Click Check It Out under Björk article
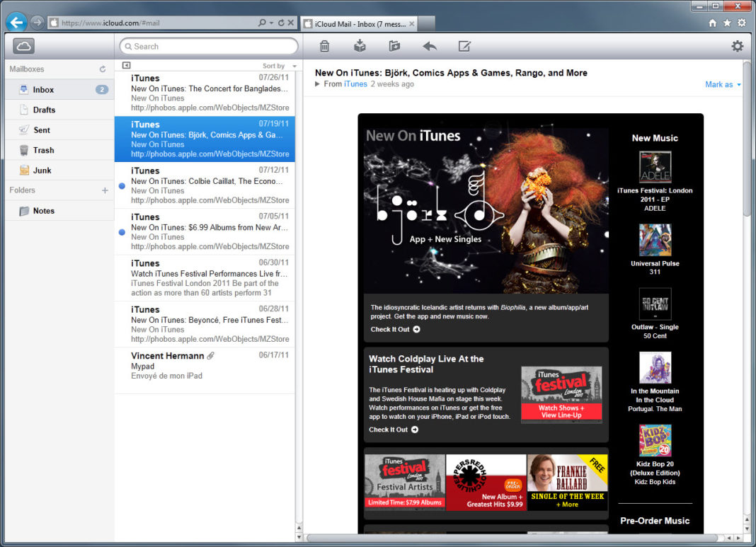This screenshot has height=547, width=756. (x=396, y=329)
